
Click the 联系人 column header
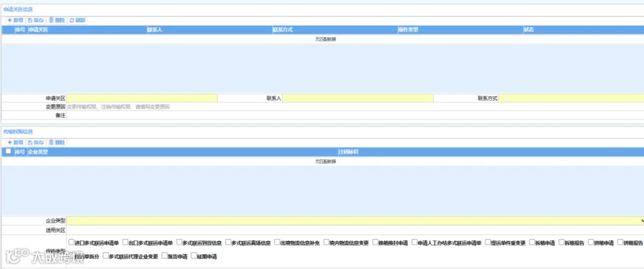[209, 29]
